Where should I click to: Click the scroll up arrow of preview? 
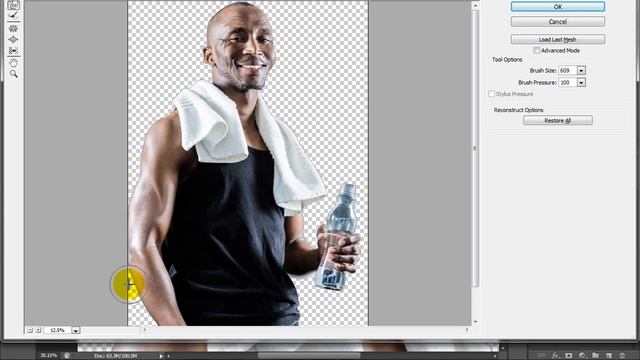[475, 5]
